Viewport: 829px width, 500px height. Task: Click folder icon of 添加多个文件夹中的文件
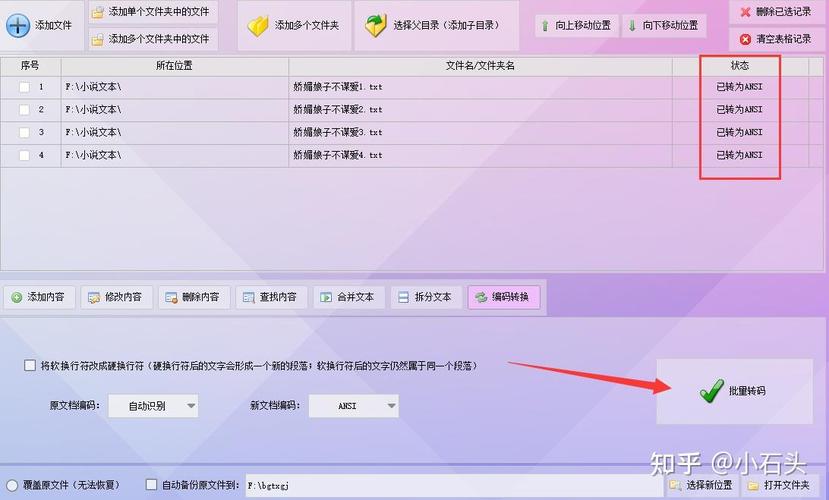pos(97,39)
